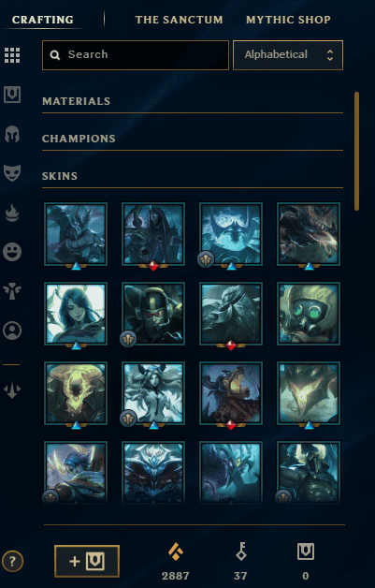
Task: Filter loot by skins mask icon
Action: (x=12, y=173)
